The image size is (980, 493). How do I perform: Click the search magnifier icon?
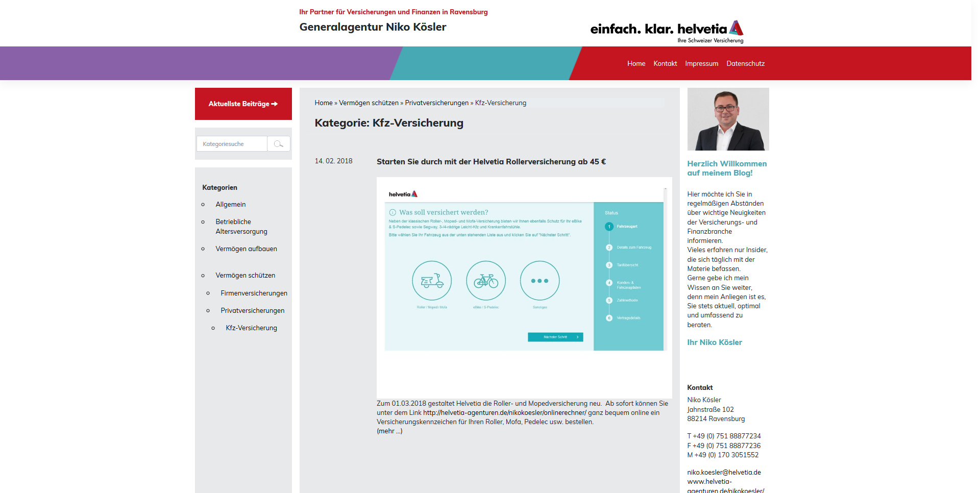click(x=279, y=144)
